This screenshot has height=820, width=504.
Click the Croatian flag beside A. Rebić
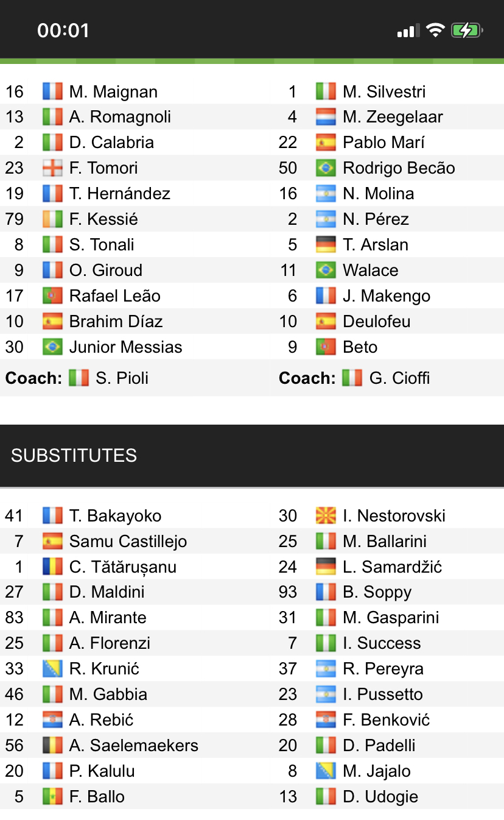[x=52, y=719]
